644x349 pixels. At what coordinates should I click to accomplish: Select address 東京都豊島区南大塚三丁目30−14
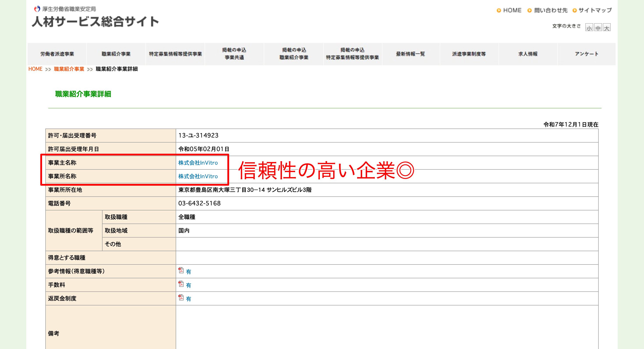click(x=221, y=190)
